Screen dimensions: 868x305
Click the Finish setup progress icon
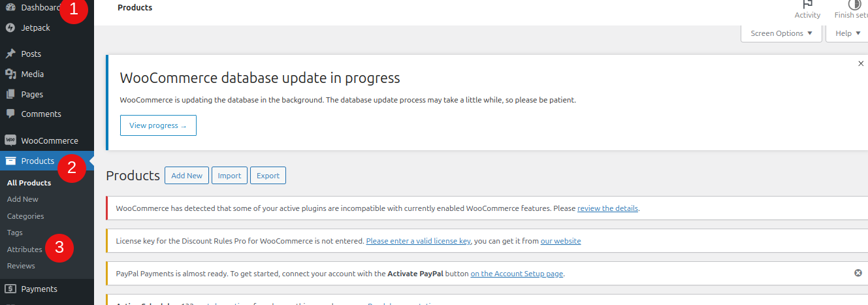pos(854,4)
